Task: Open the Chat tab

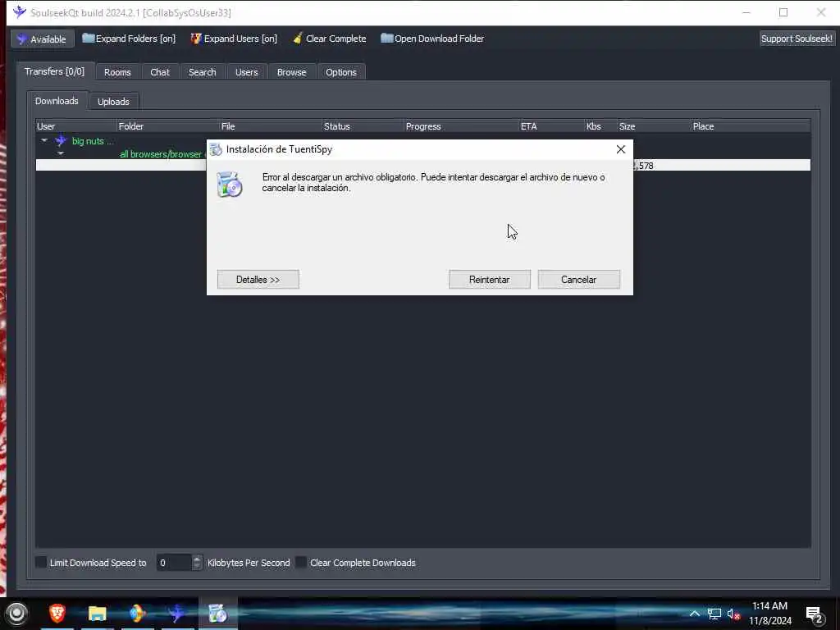Action: coord(160,72)
